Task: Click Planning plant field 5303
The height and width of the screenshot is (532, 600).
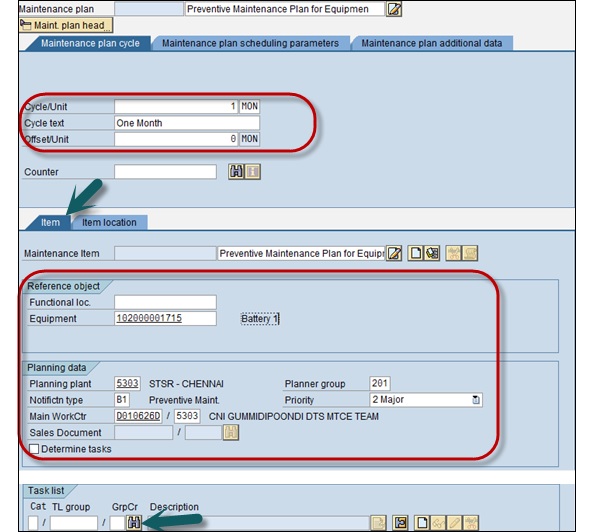Action: (127, 383)
